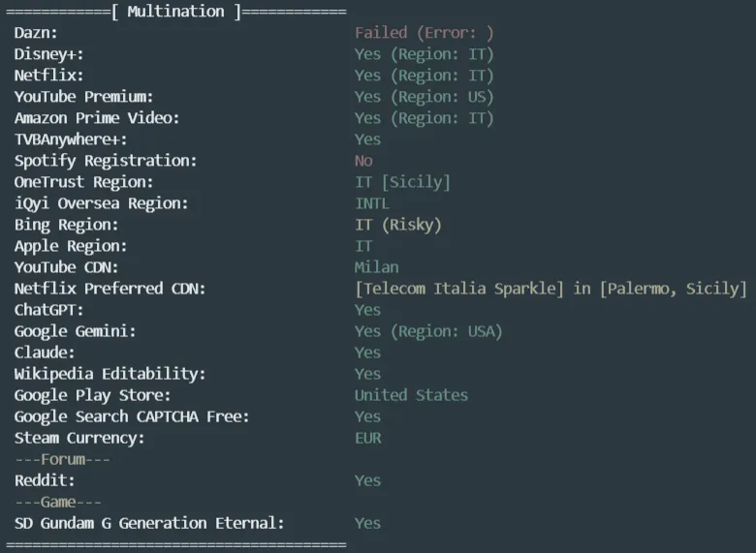Click the Steam Currency EUR value

367,438
